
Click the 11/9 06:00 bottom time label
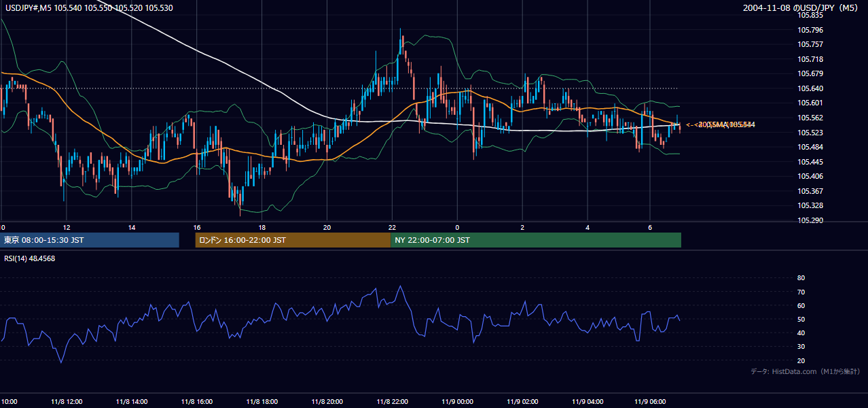[650, 402]
